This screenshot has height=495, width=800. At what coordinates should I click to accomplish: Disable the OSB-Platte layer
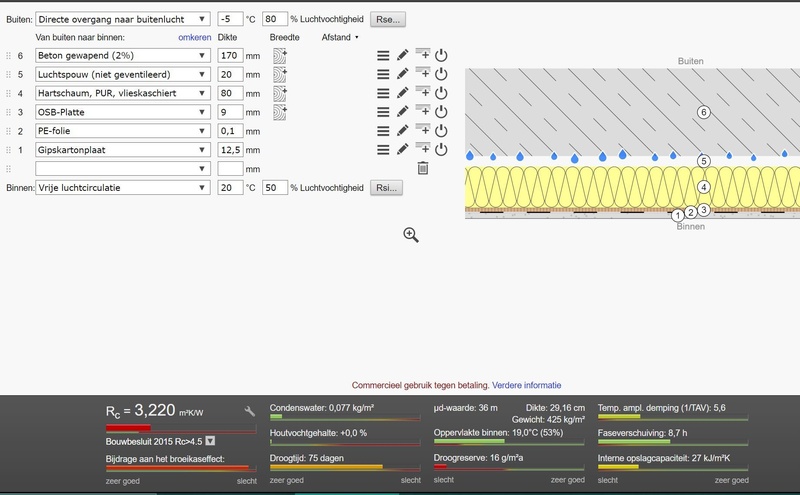tap(441, 112)
